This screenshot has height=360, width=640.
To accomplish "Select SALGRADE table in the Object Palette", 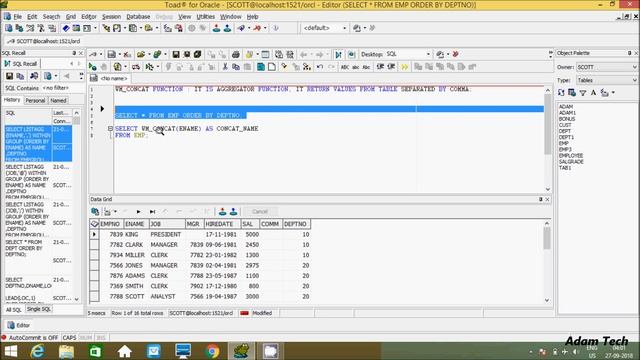I will point(571,162).
